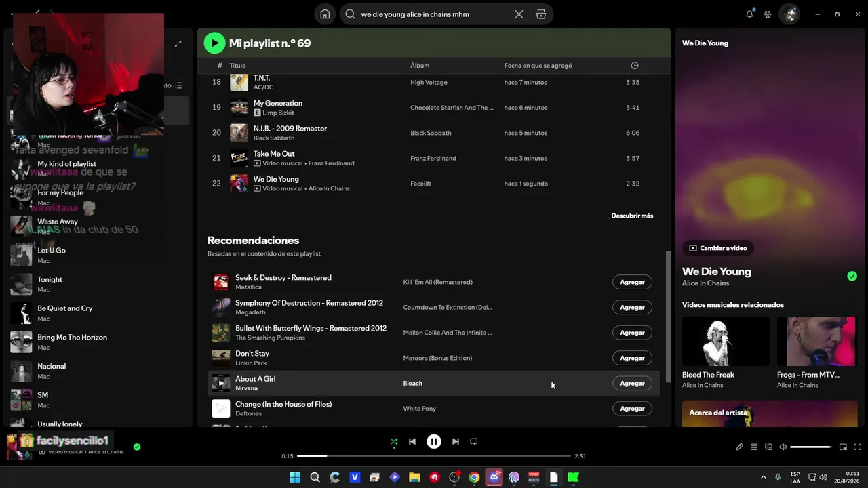Open 'Bring Me The Horizon' library item
This screenshot has height=488, width=868.
[x=98, y=342]
